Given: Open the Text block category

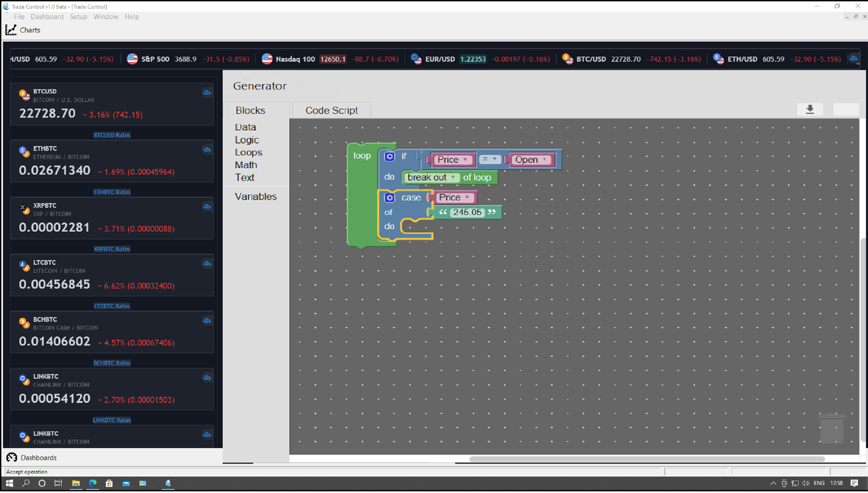Looking at the screenshot, I should tap(244, 177).
